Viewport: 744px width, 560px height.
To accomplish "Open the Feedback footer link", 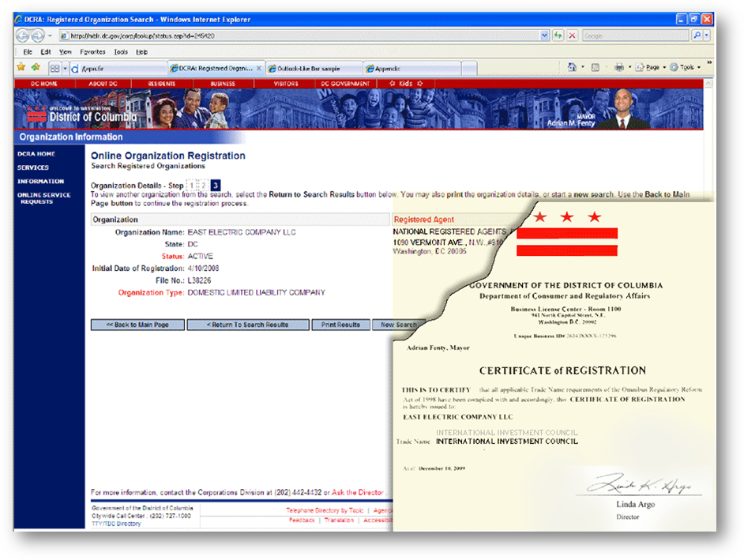I will tap(302, 521).
